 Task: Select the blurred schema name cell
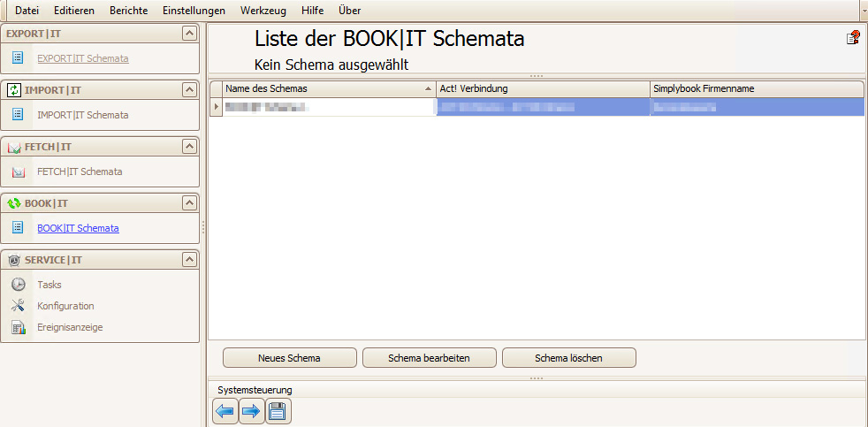pyautogui.click(x=330, y=107)
